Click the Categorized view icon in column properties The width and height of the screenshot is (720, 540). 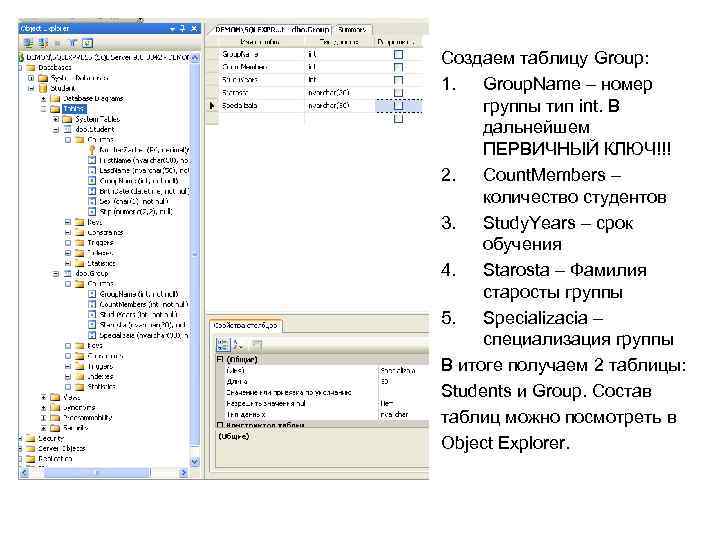(222, 344)
